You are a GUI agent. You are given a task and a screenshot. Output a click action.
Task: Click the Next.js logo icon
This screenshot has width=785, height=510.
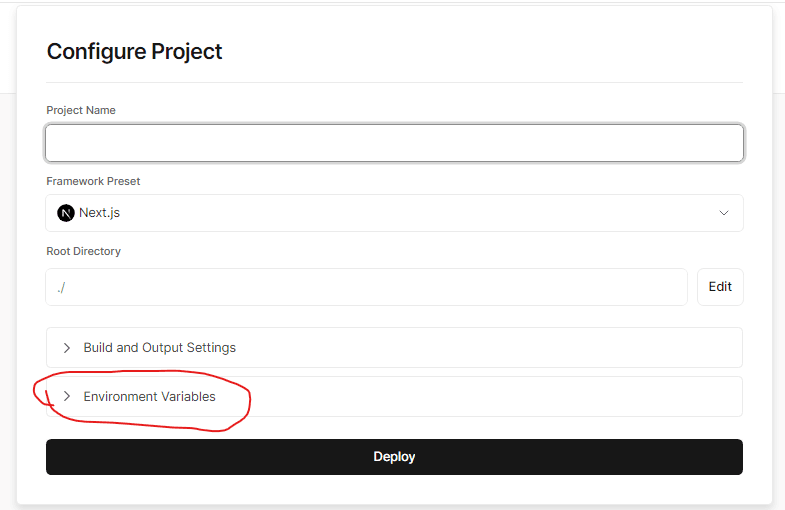click(66, 213)
